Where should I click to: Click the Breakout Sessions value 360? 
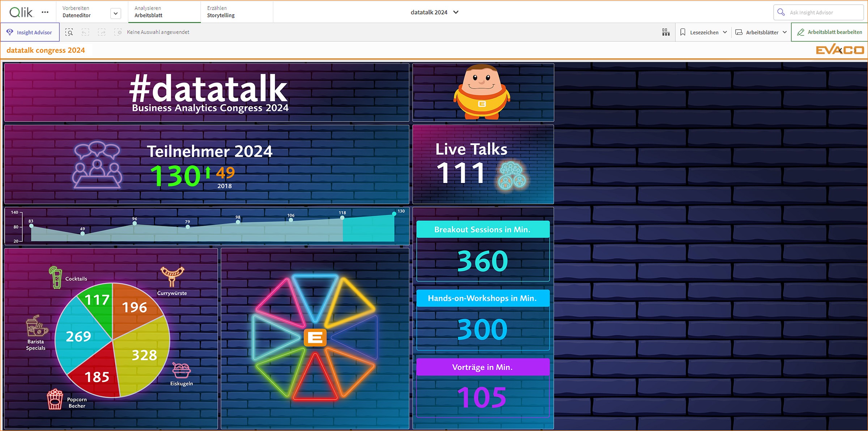pyautogui.click(x=483, y=261)
